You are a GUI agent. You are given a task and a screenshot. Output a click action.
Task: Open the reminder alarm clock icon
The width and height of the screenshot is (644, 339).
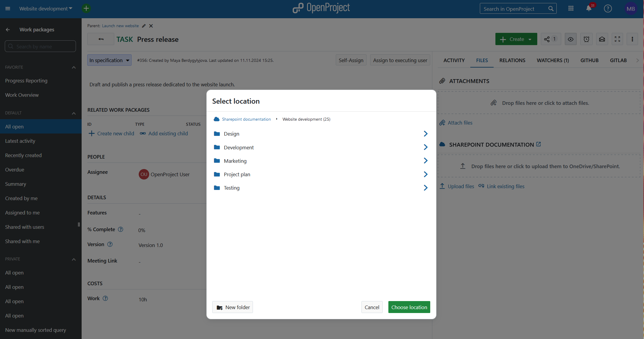click(586, 39)
